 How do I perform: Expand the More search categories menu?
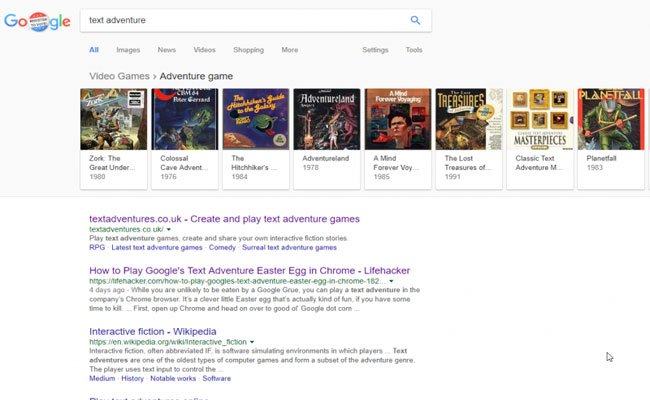(x=290, y=50)
